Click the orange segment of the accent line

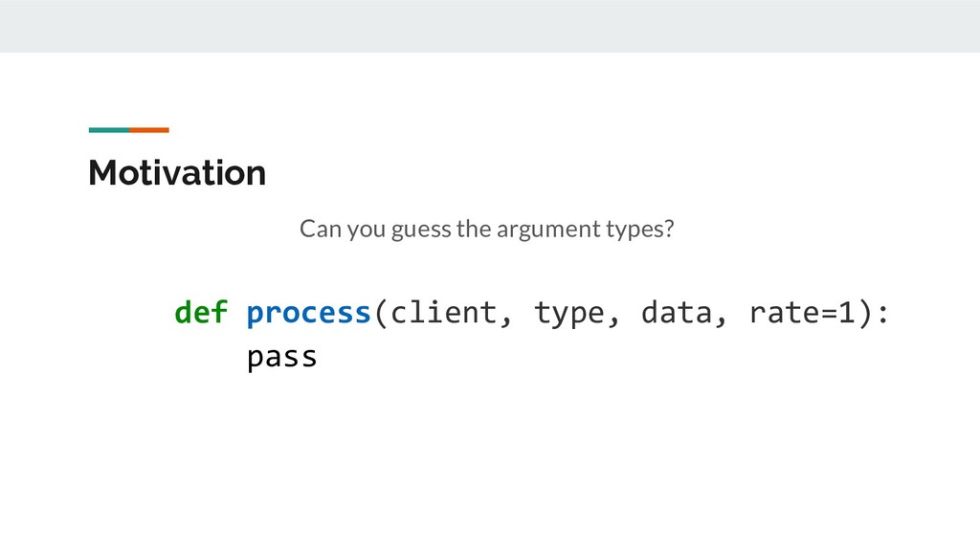[149, 129]
